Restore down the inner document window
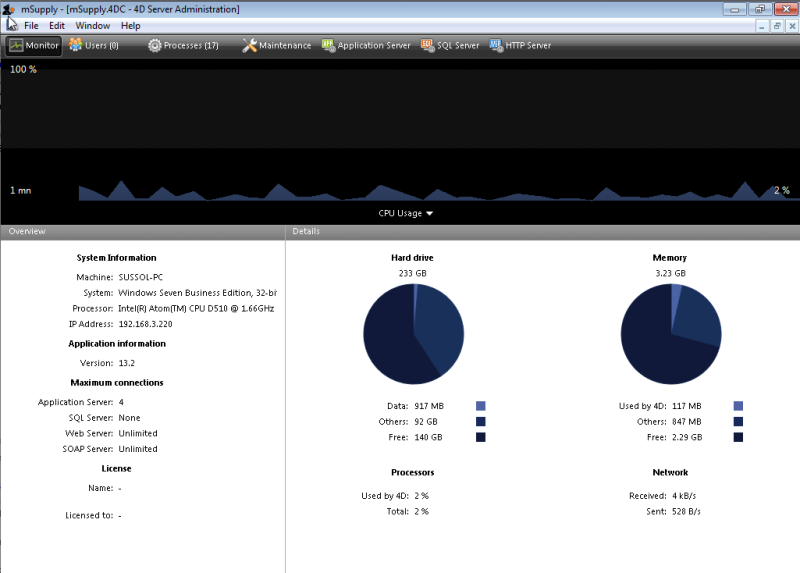Screen dimensions: 800x573 click(x=776, y=25)
